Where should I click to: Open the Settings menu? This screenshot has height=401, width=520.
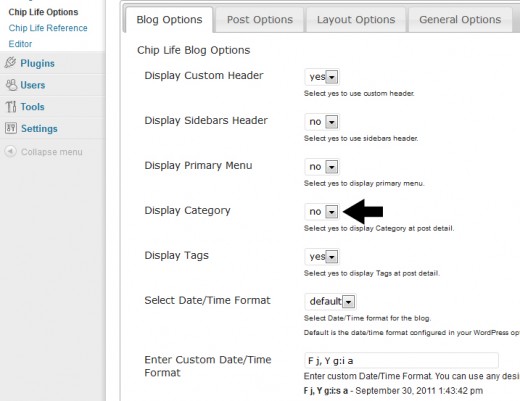pyautogui.click(x=39, y=129)
